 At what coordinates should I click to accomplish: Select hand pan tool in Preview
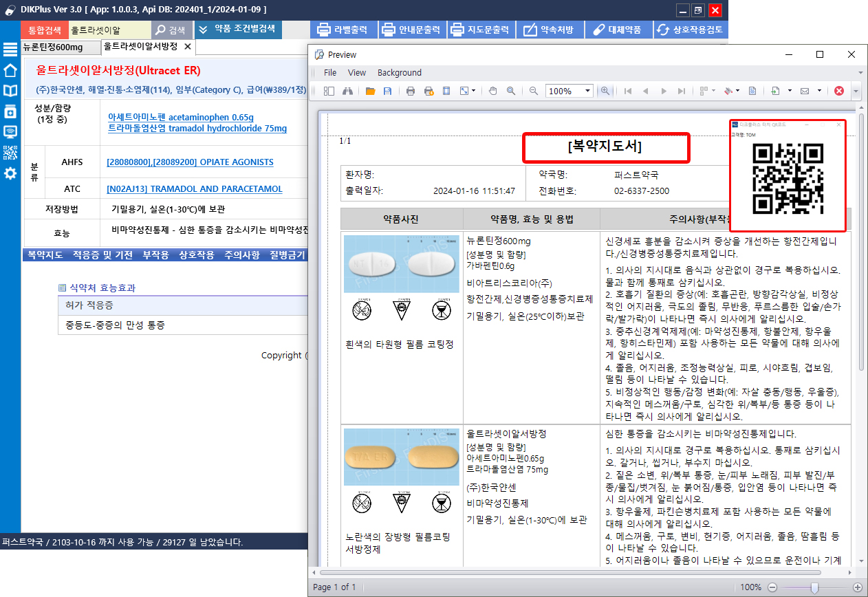[492, 91]
